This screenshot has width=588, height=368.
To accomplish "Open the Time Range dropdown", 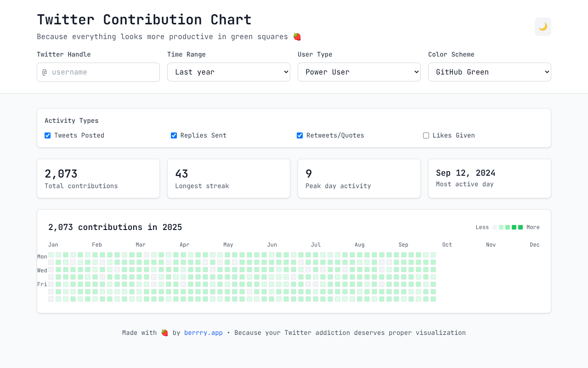I will coord(228,72).
